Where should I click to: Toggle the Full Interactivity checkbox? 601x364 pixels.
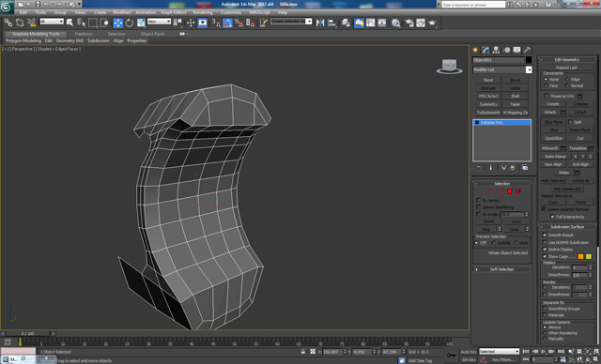(x=552, y=217)
